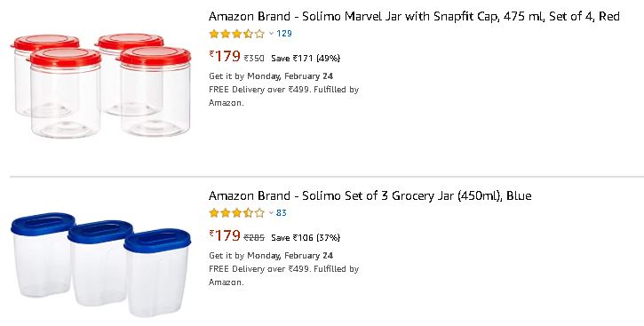Screen dimensions: 644x326
Task: Expand the rating chevron beside 129 reviews
Action: click(x=271, y=34)
